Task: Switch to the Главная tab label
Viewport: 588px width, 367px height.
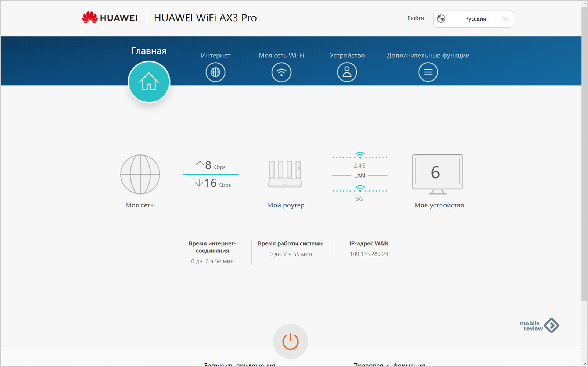Action: (149, 51)
